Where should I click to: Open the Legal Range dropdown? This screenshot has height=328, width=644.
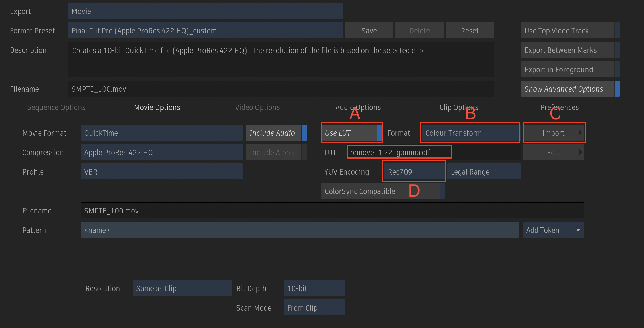(x=484, y=171)
